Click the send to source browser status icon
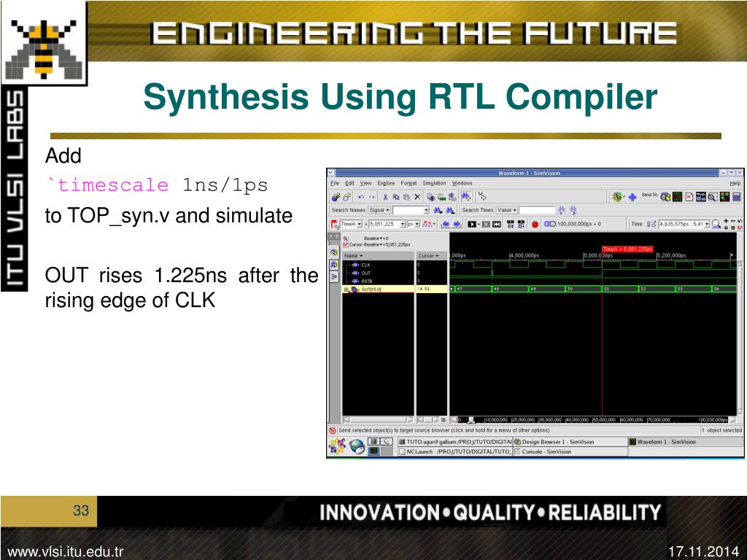 pos(333,430)
